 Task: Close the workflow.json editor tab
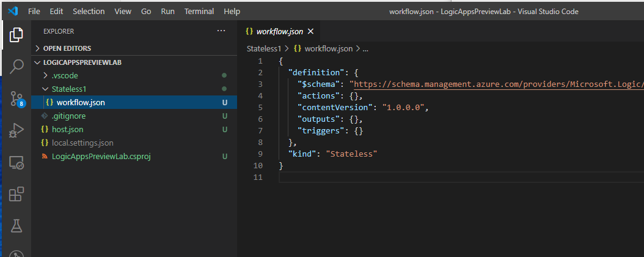coord(310,31)
